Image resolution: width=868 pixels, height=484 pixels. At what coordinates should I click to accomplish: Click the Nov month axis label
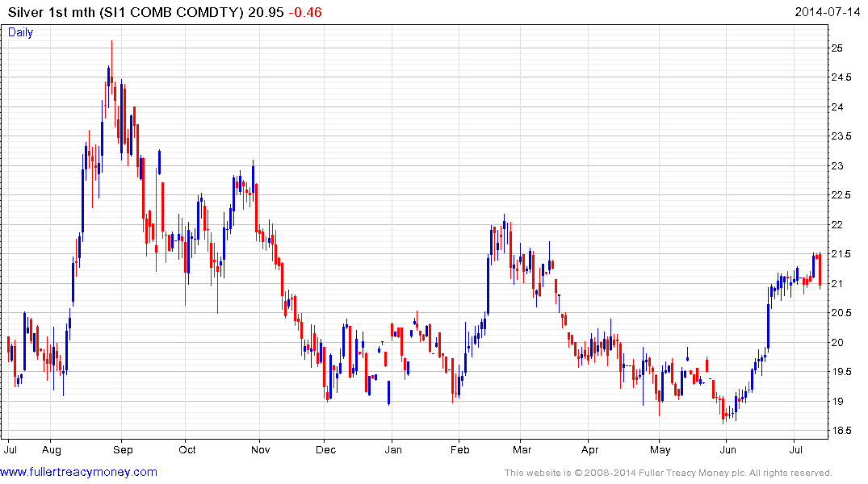(260, 449)
